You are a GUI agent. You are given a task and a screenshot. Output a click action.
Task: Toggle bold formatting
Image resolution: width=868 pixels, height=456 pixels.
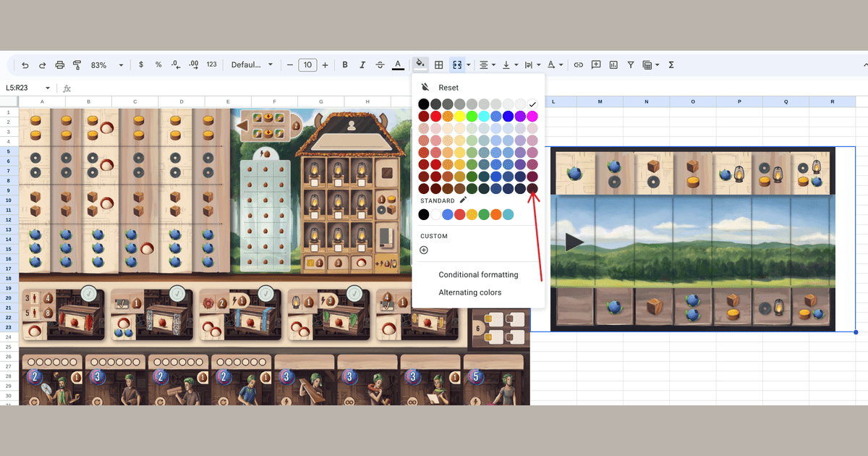click(x=345, y=64)
